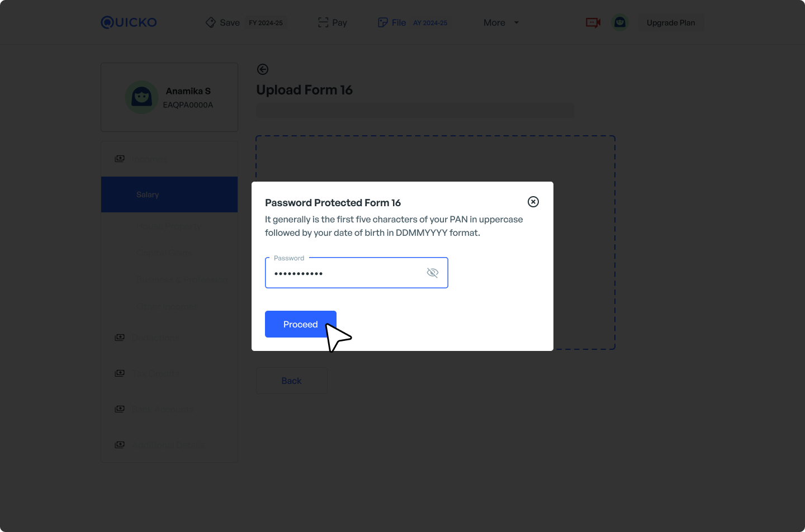Screen dimensions: 805x532
Task: Toggle password visibility eye icon
Action: click(x=432, y=273)
